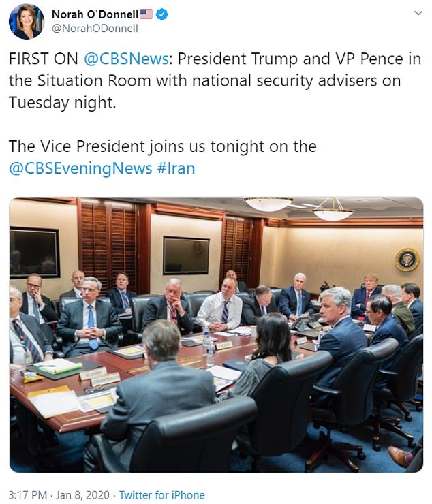Click the yellow folder on table
The image size is (432, 504).
49,392
